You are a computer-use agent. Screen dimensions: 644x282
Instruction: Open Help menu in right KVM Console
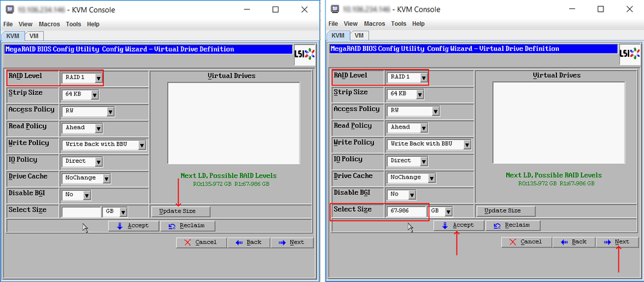point(418,24)
